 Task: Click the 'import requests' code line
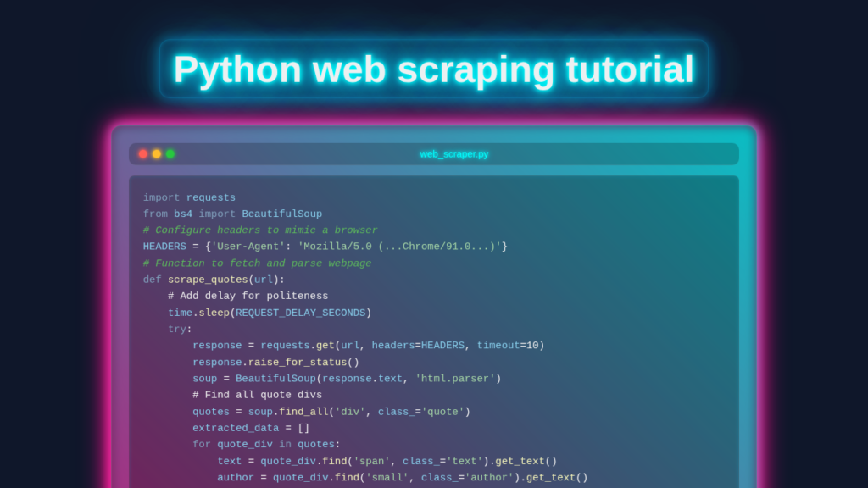point(189,197)
